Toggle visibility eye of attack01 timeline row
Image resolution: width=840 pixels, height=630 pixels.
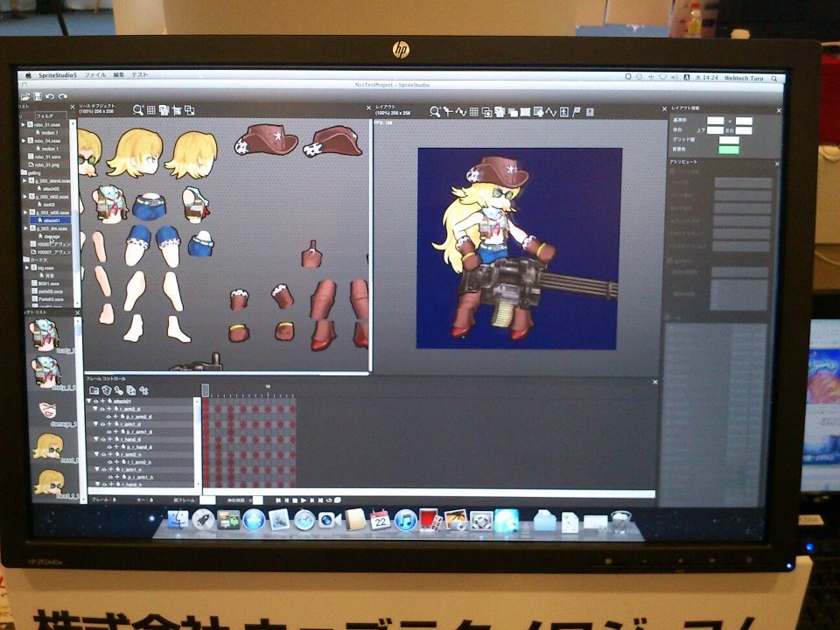pos(96,401)
